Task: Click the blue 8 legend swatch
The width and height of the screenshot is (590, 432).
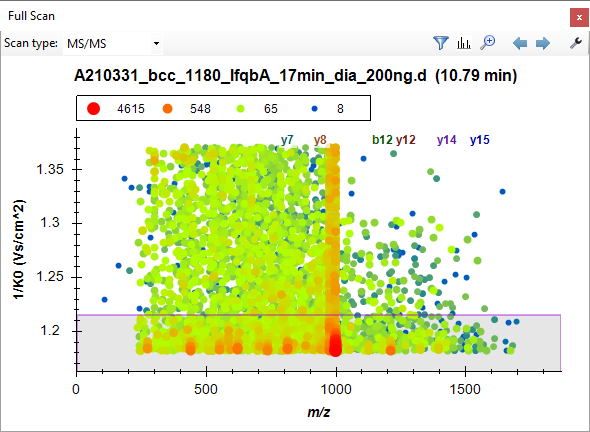Action: pyautogui.click(x=315, y=109)
